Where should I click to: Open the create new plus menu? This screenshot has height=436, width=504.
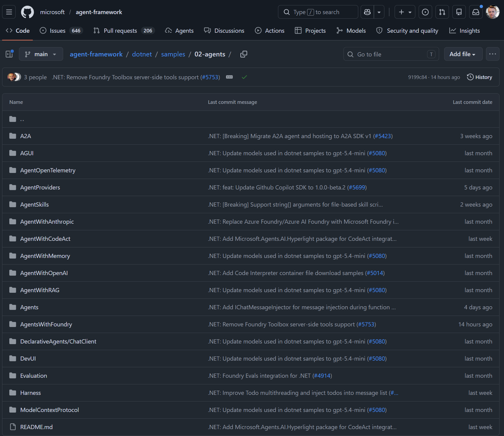coord(405,12)
